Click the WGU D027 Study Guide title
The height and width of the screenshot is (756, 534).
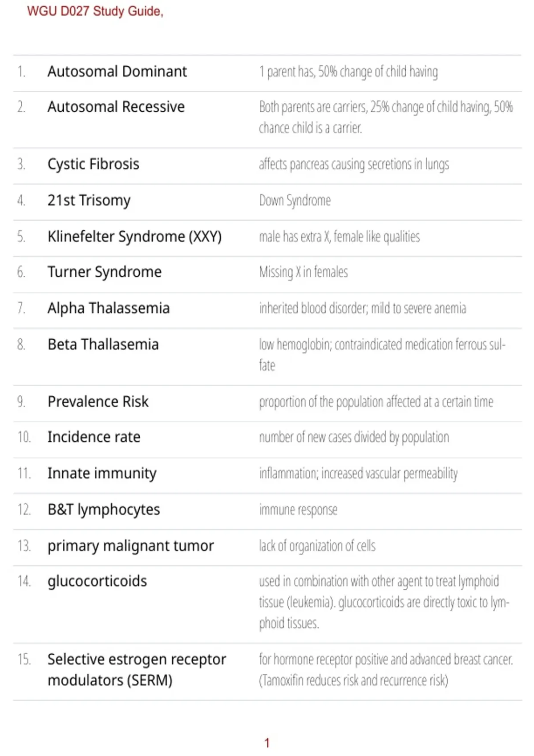point(95,11)
